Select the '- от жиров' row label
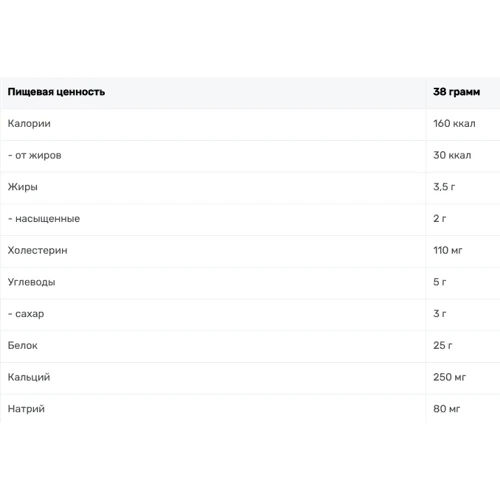The height and width of the screenshot is (500, 500). [x=34, y=155]
